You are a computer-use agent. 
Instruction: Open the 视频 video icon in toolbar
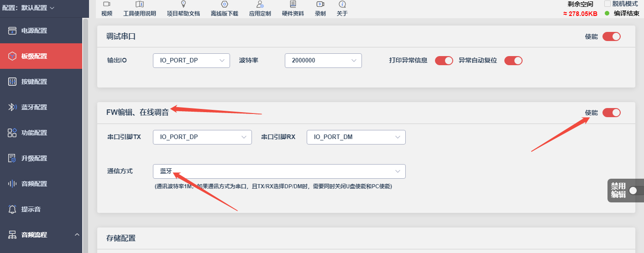[x=107, y=4]
